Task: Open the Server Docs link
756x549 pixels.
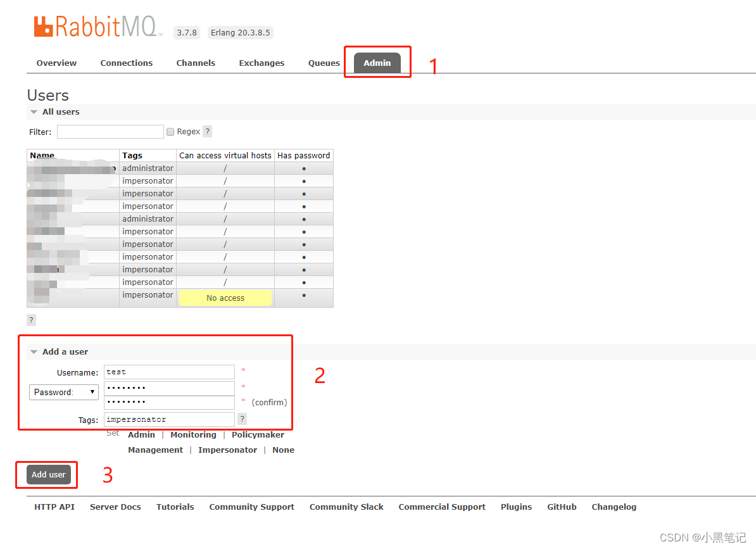Action: pos(115,507)
